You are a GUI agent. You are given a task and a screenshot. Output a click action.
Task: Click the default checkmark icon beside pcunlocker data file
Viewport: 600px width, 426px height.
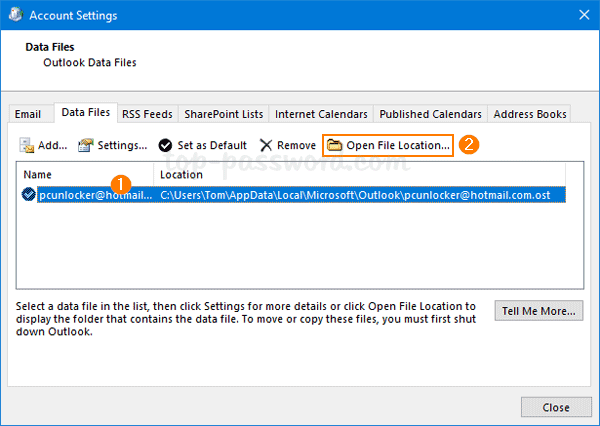[29, 195]
